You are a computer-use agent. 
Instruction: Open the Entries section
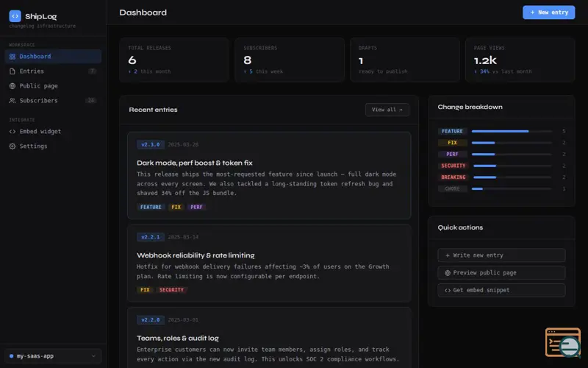(53, 71)
